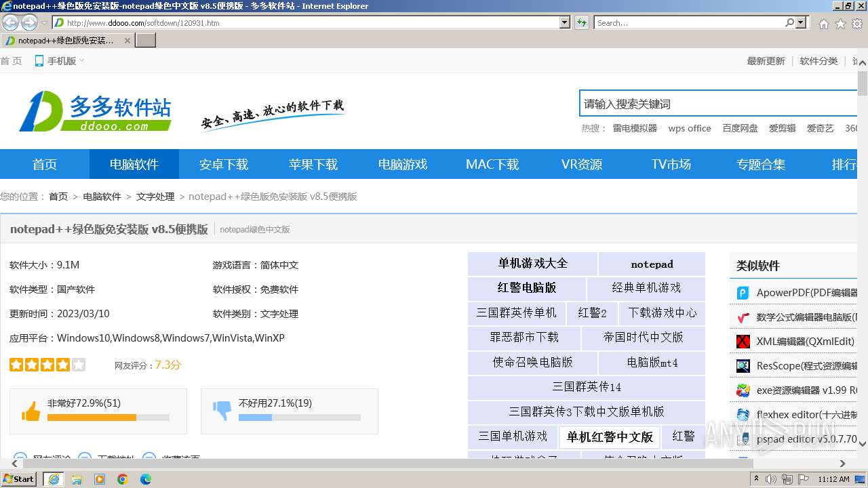Image resolution: width=868 pixels, height=488 pixels.
Task: Open the search provider dropdown arrow
Action: 802,22
